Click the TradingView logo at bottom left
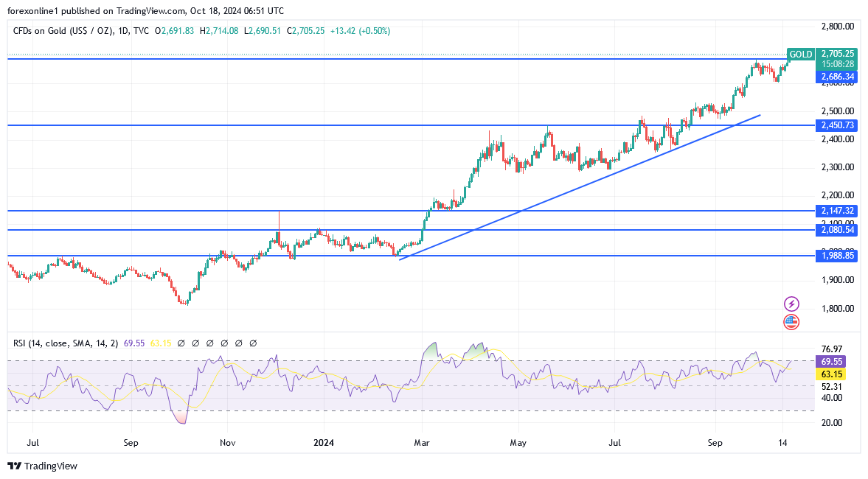Image resolution: width=868 pixels, height=479 pixels. (x=43, y=466)
